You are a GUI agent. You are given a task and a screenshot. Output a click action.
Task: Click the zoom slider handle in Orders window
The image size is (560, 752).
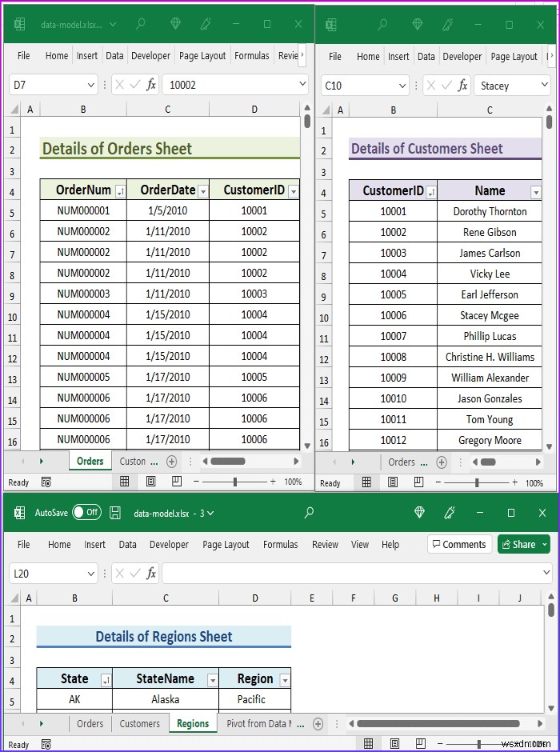click(235, 482)
